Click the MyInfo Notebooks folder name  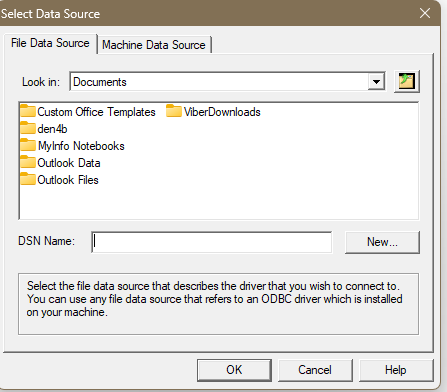pos(81,146)
